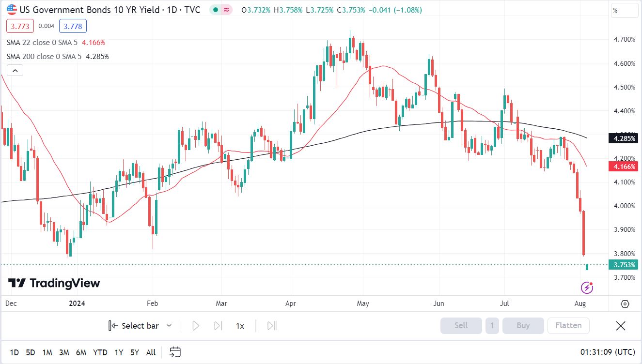Change the 1x replay speed
This screenshot has width=642, height=364.
240,326
